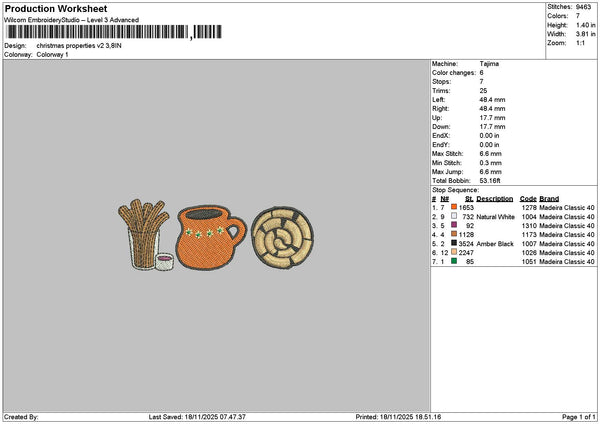Click the 'Production Worksheet' title
600x424 pixels.
pyautogui.click(x=56, y=9)
